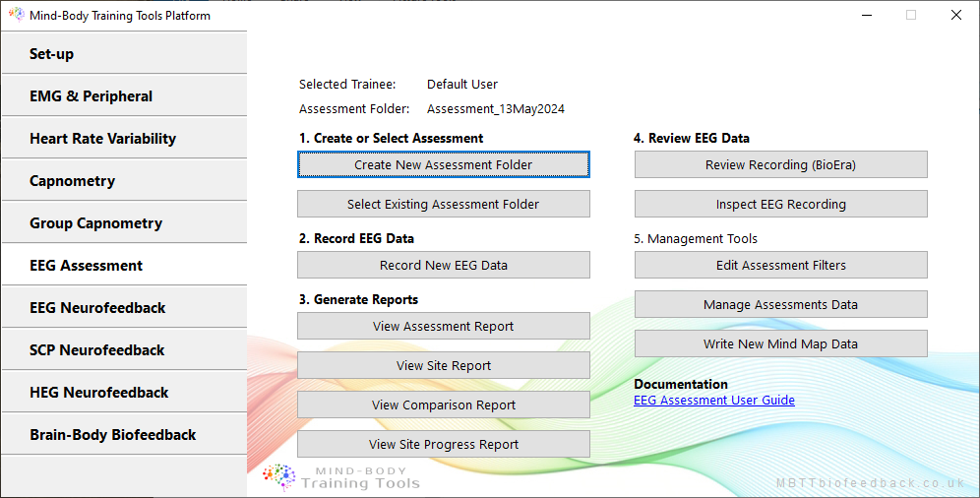This screenshot has height=498, width=980.
Task: Click Inspect EEG Recording button
Action: click(x=780, y=204)
